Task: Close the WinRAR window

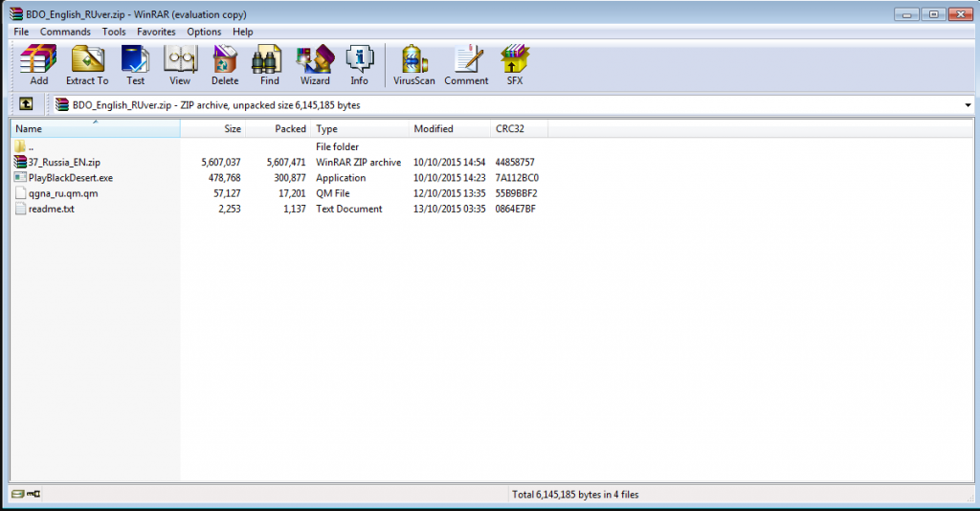Action: 961,13
